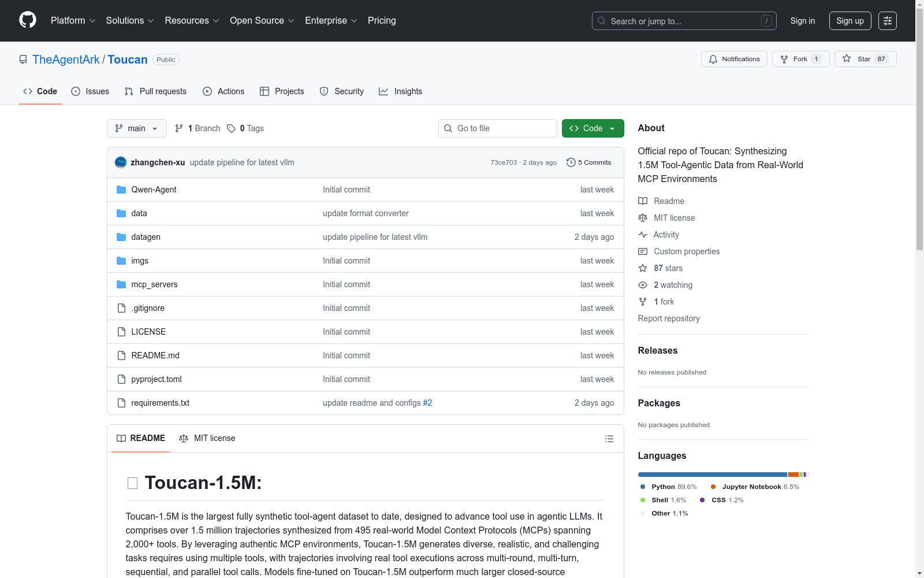The height and width of the screenshot is (578, 924).
Task: Open the datagen folder
Action: tap(146, 237)
